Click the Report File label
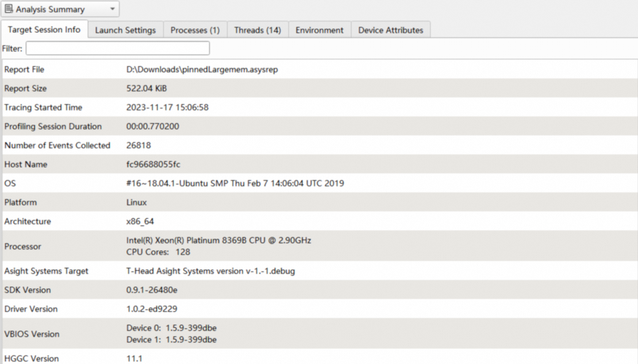The height and width of the screenshot is (364, 638). (x=24, y=69)
